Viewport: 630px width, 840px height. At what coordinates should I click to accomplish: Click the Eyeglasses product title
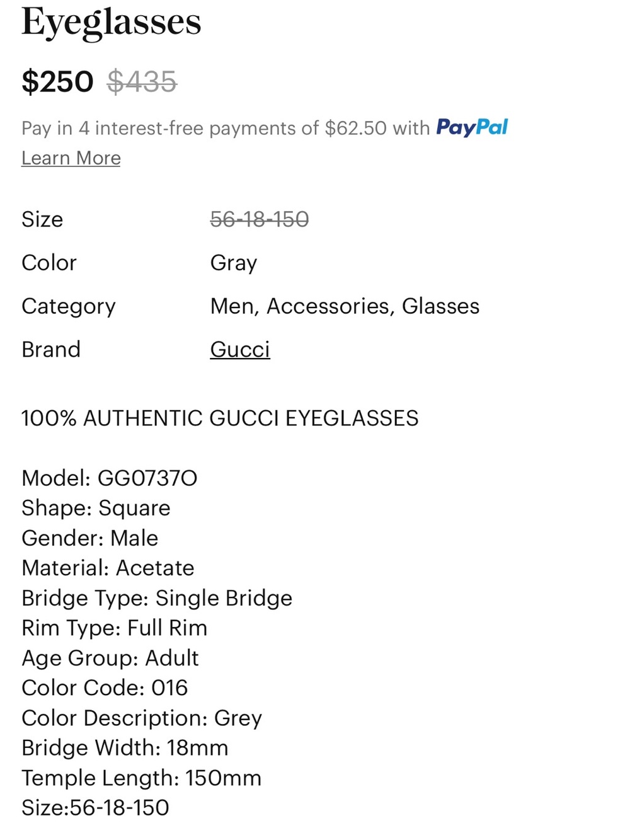(x=112, y=21)
